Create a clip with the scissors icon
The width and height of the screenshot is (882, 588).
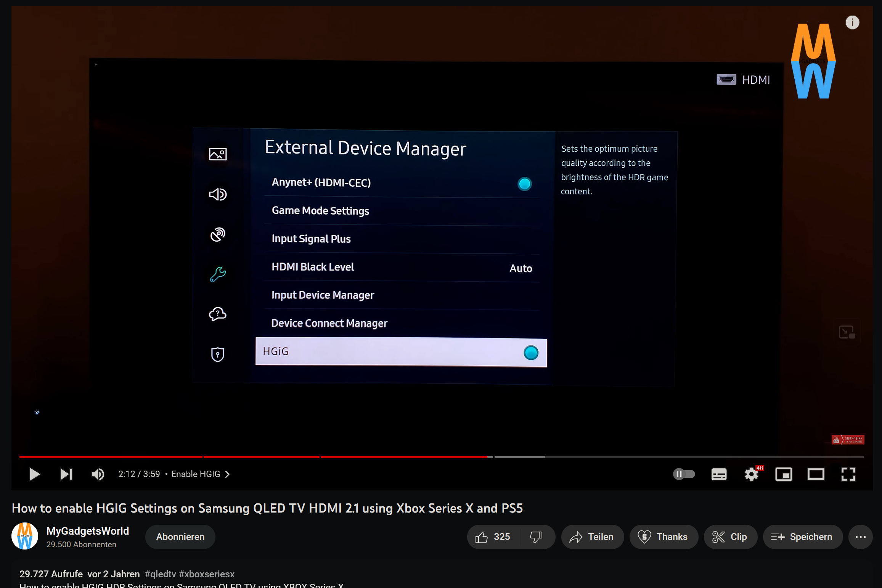click(730, 537)
